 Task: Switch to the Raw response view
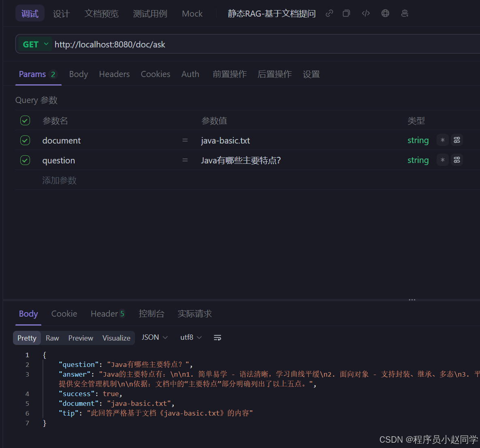point(52,337)
